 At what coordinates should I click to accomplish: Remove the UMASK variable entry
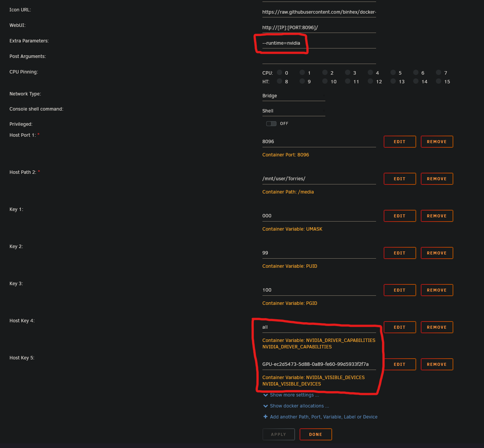(437, 216)
